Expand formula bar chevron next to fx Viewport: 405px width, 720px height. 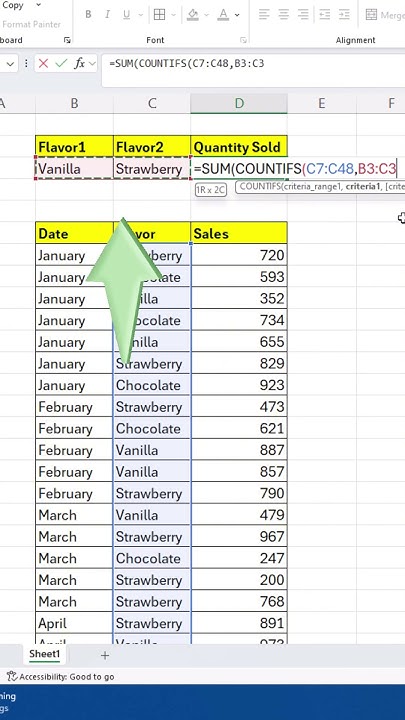(x=93, y=63)
